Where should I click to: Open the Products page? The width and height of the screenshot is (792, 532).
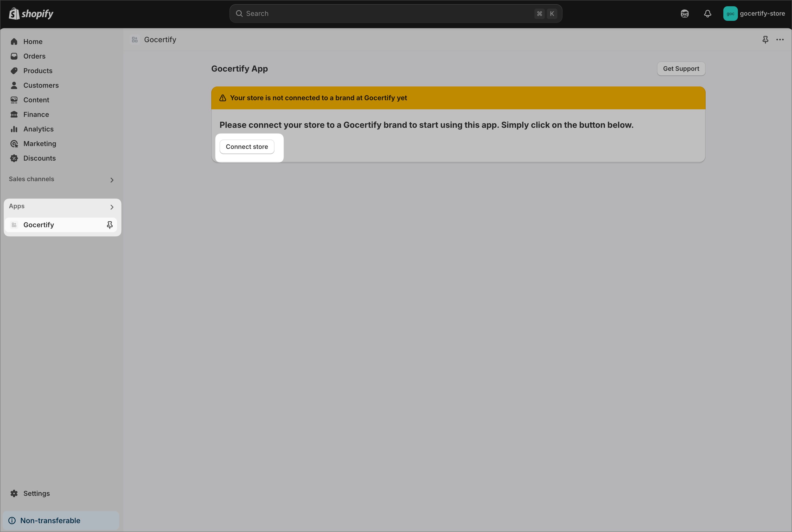(x=38, y=71)
